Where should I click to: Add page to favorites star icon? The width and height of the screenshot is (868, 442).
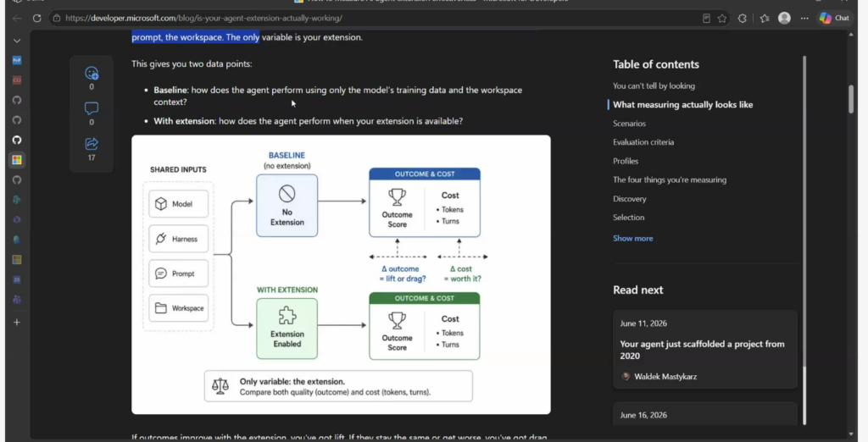[x=722, y=19]
